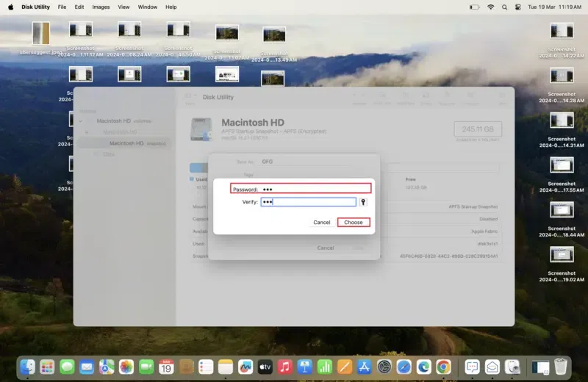
Task: Launch Apple TV from the dock
Action: coord(265,367)
